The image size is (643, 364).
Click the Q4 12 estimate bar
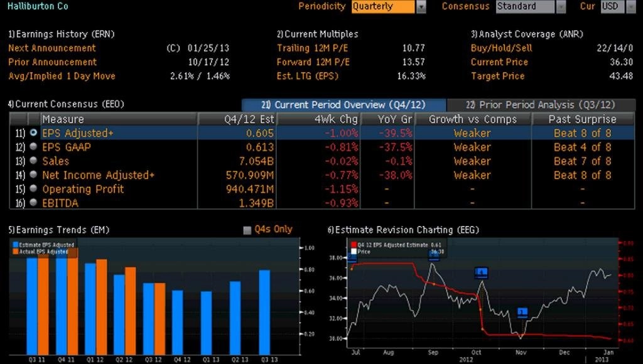tap(177, 323)
